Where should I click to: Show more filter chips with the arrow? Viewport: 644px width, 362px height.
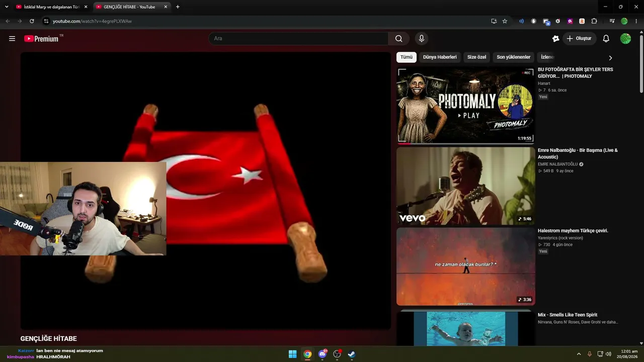click(x=610, y=58)
